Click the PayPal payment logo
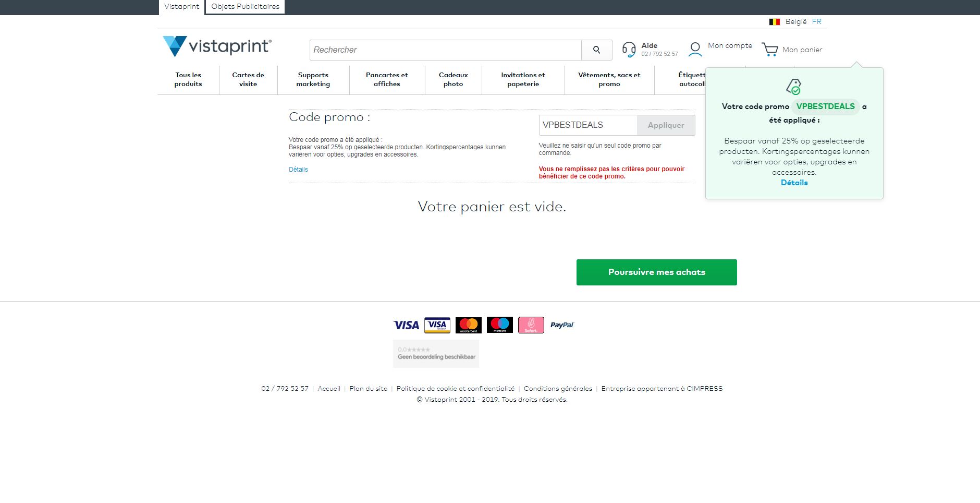 562,325
